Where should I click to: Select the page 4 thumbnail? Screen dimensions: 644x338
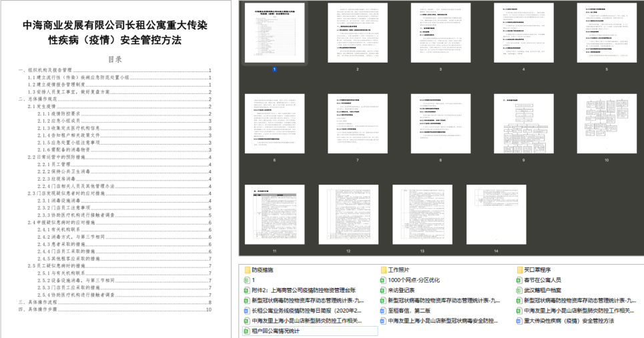(524, 33)
